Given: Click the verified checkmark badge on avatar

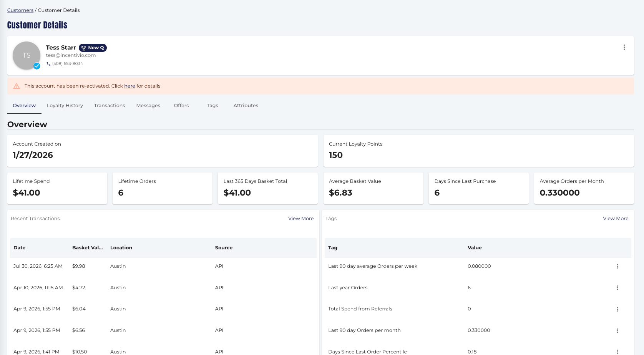Looking at the screenshot, I should 37,66.
